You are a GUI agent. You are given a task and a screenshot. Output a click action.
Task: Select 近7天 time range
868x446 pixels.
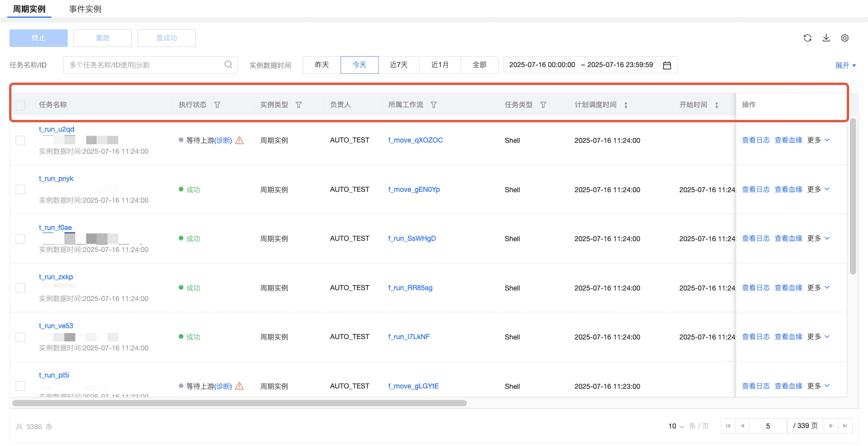(x=399, y=65)
